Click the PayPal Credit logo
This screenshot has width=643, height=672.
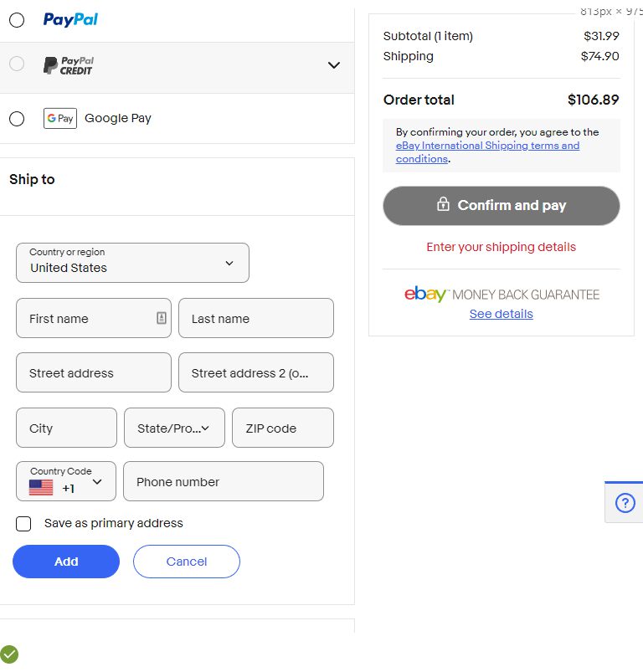click(x=69, y=65)
